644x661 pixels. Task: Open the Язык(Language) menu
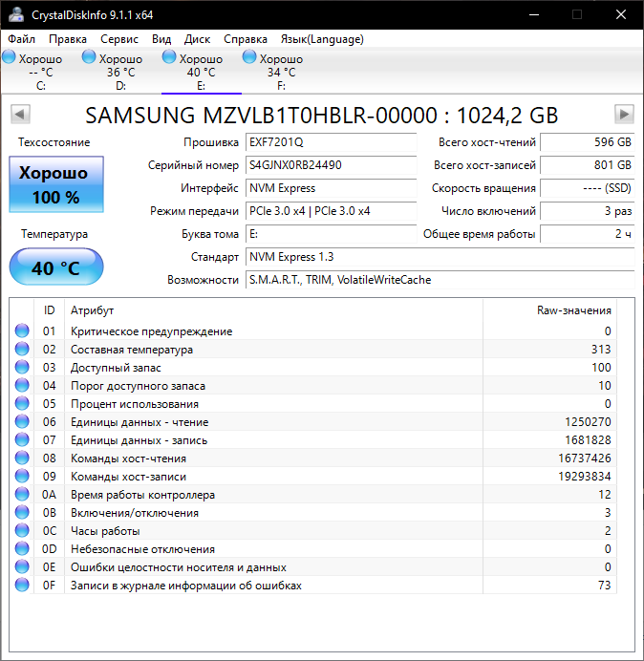322,39
